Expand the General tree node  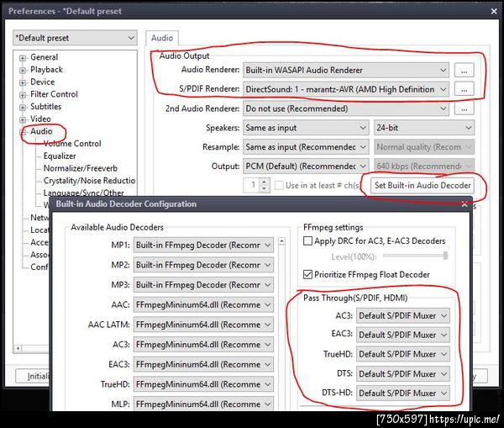23,58
